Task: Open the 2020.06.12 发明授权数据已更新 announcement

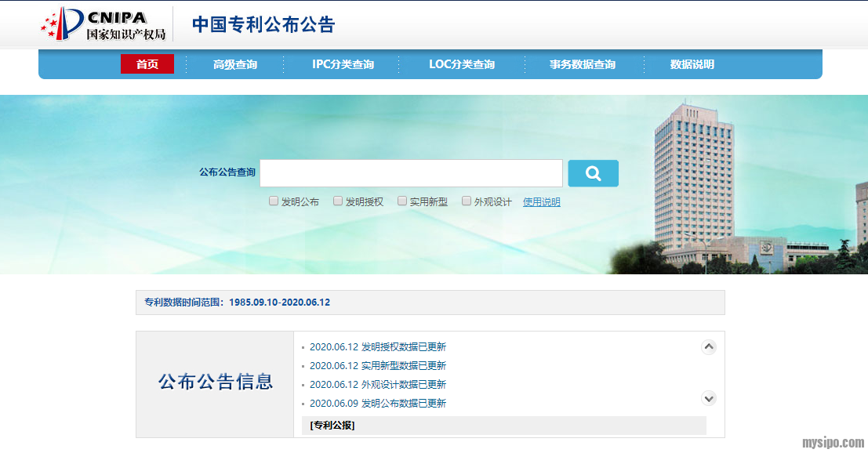Action: (x=377, y=347)
